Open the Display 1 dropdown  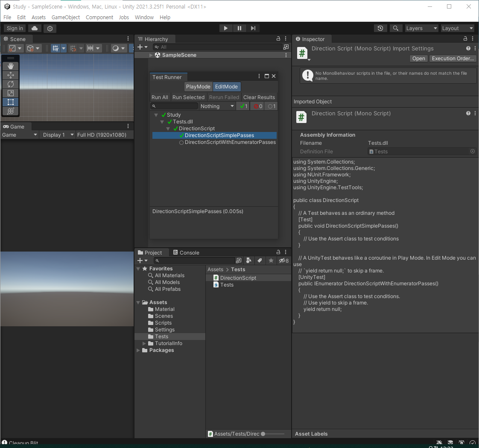58,135
